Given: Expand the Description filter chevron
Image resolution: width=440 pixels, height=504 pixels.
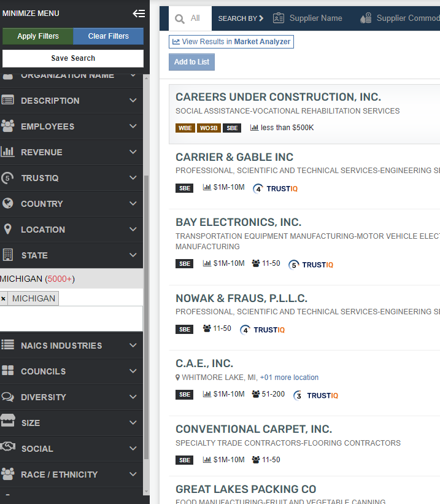Looking at the screenshot, I should 133,100.
